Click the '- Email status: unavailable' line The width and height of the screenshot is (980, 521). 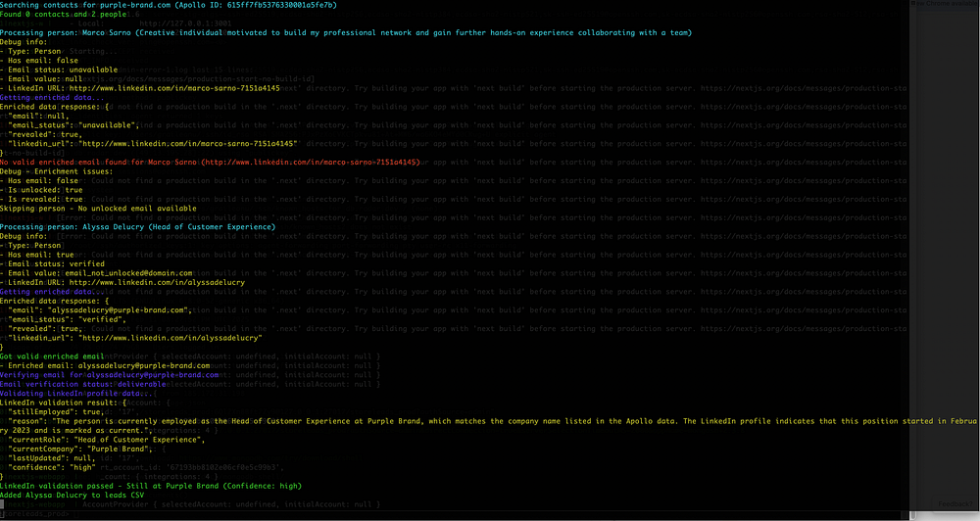pyautogui.click(x=59, y=70)
